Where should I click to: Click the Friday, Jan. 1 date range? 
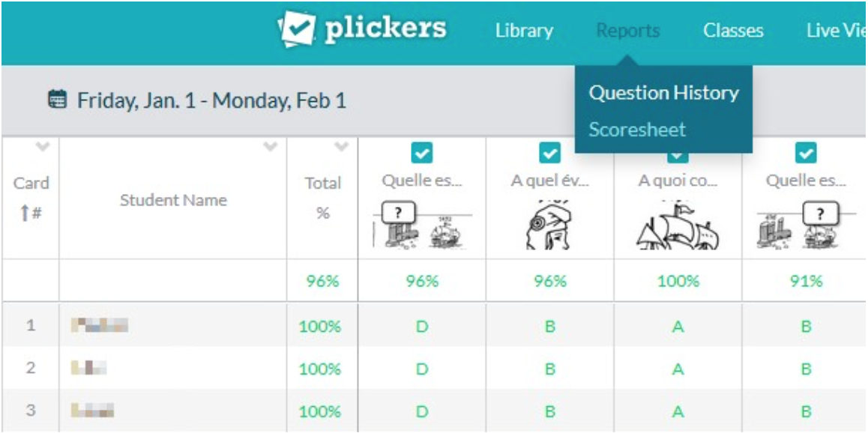pos(211,100)
